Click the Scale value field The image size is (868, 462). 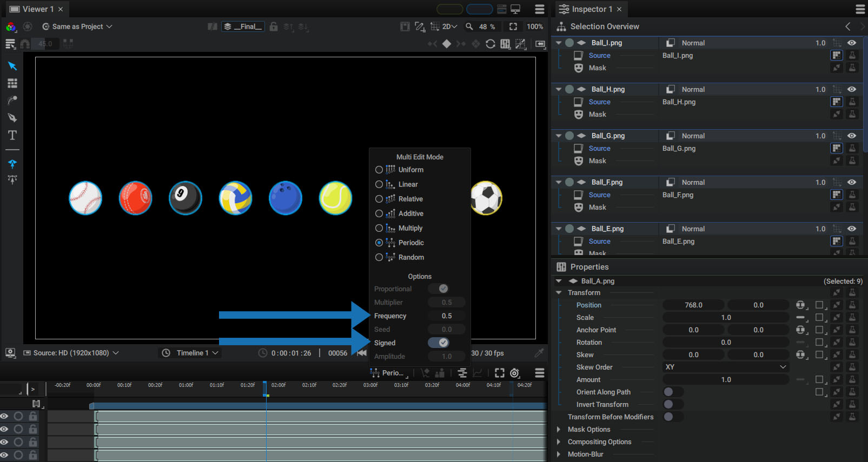pos(726,318)
